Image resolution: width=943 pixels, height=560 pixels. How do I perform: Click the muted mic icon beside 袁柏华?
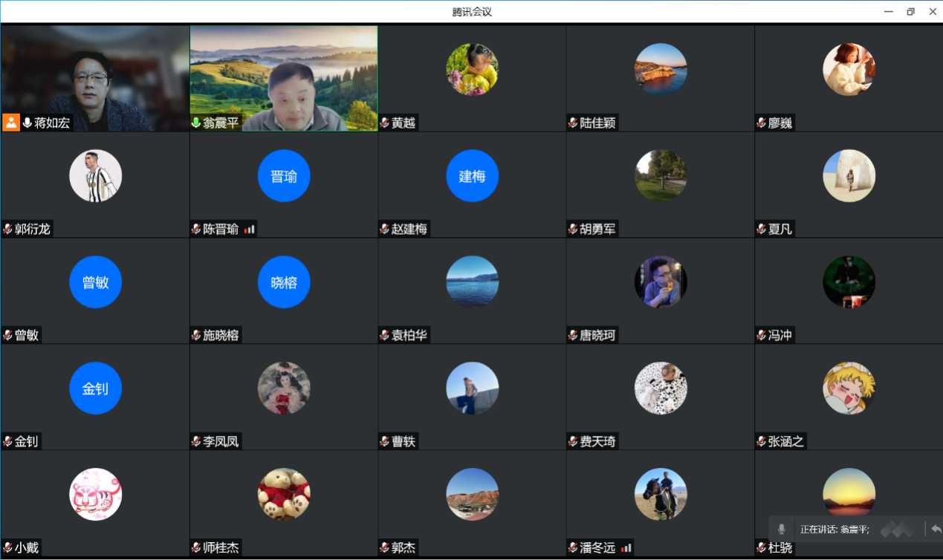(x=385, y=335)
